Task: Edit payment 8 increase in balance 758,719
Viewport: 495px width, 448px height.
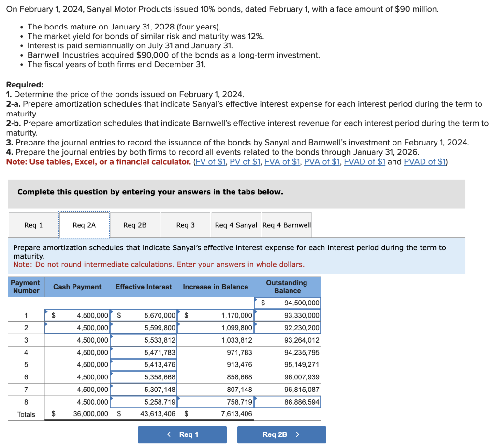Action: 216,402
